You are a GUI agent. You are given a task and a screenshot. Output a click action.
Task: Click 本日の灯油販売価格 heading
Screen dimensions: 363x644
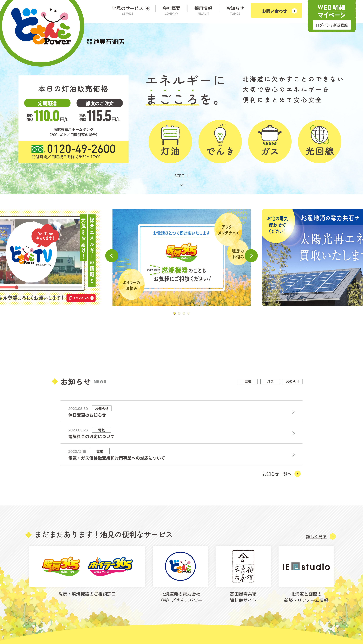coord(73,89)
